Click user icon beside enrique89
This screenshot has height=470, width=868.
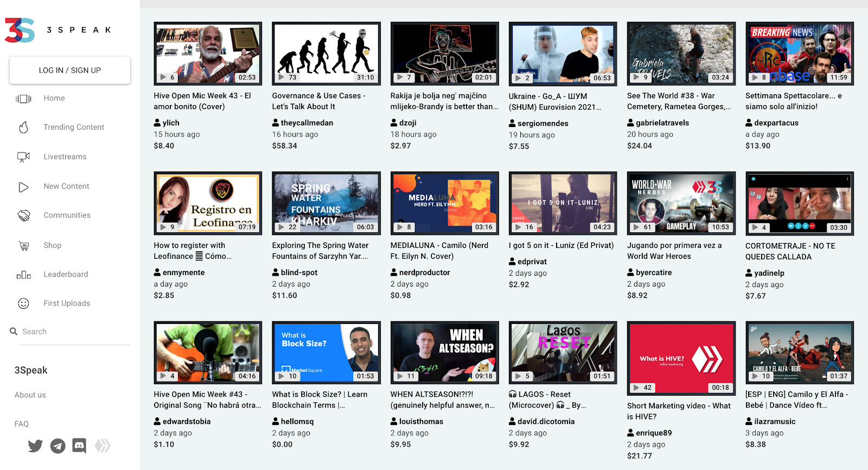click(630, 433)
